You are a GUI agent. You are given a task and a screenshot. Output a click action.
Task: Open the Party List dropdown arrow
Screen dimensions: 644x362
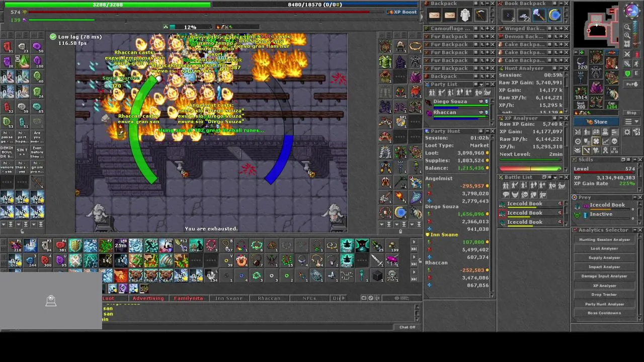click(481, 84)
